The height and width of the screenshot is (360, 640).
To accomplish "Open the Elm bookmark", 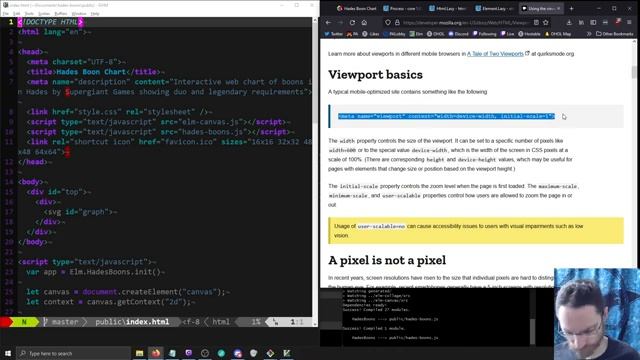I will pyautogui.click(x=416, y=34).
